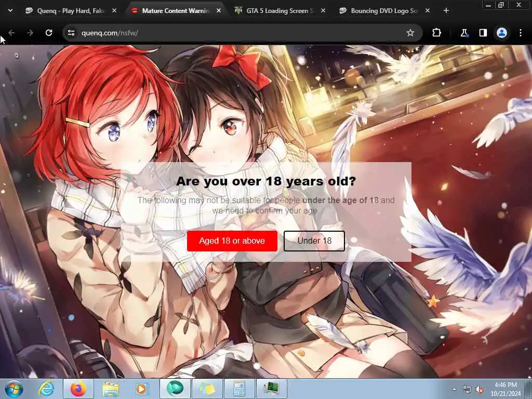The image size is (532, 399).
Task: View site information icon
Action: pyautogui.click(x=71, y=33)
